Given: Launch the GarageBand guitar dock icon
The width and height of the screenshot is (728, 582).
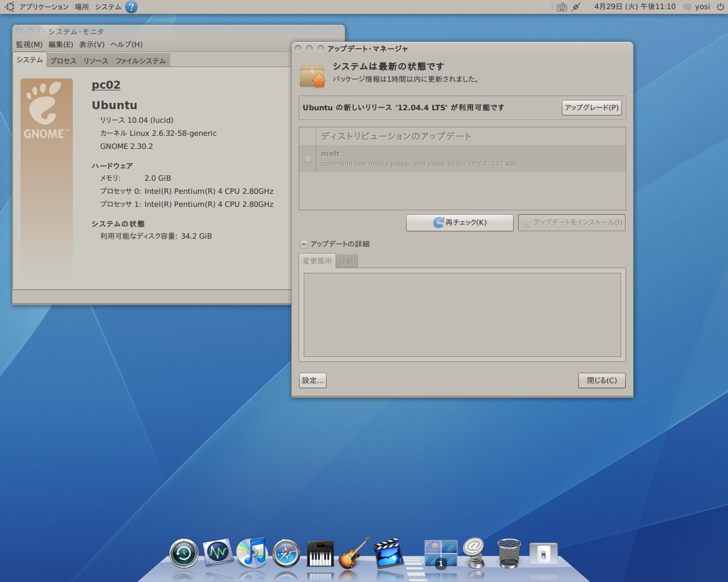Looking at the screenshot, I should [354, 553].
